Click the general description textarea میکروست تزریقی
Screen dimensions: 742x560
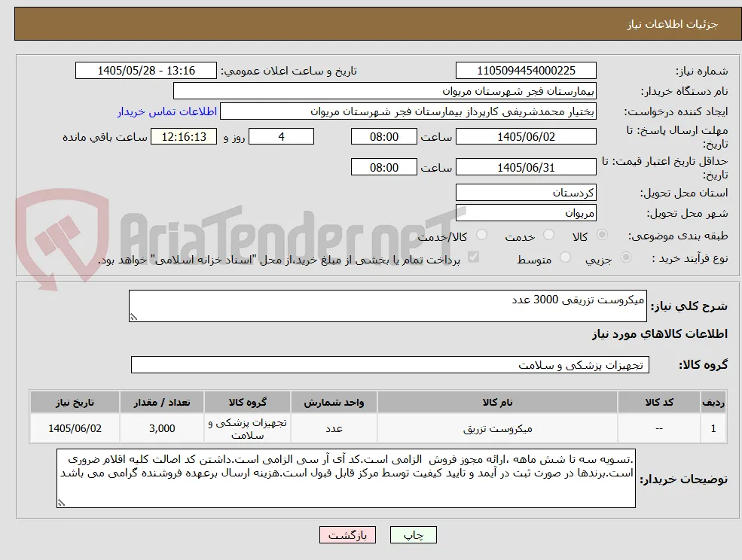387,306
